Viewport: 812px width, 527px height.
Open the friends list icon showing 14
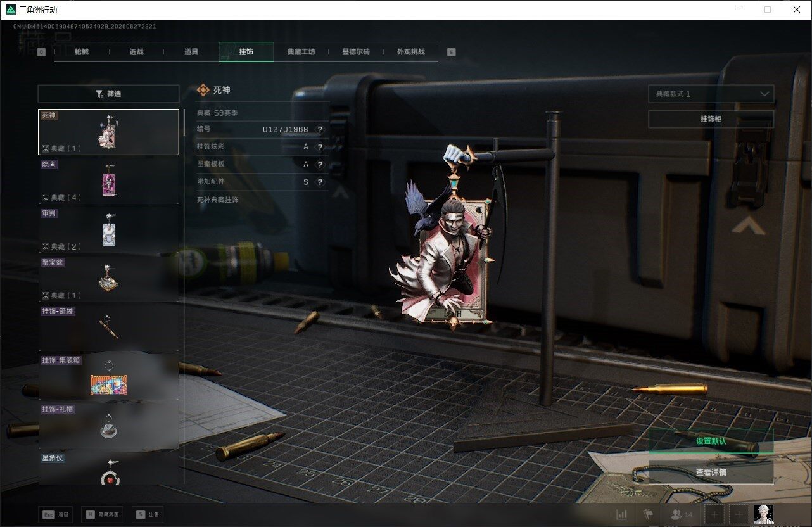click(681, 514)
